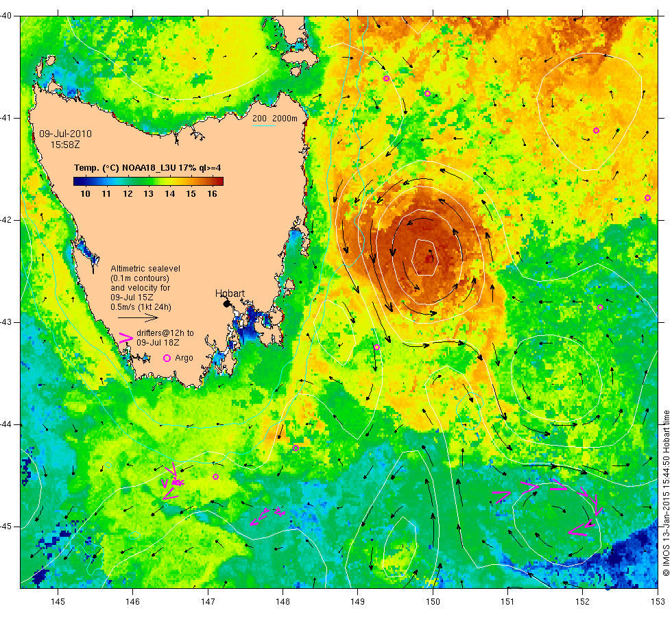Click the colorbar value 16
This screenshot has width=672, height=617.
click(x=212, y=193)
